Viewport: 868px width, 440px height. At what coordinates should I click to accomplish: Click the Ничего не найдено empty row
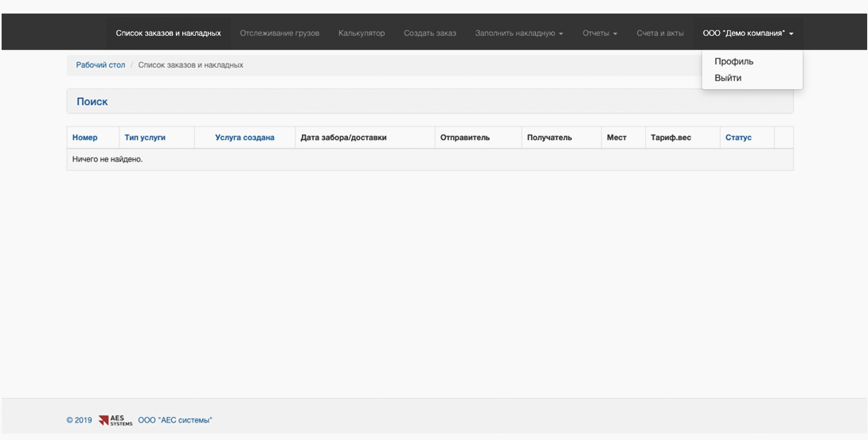(x=430, y=159)
